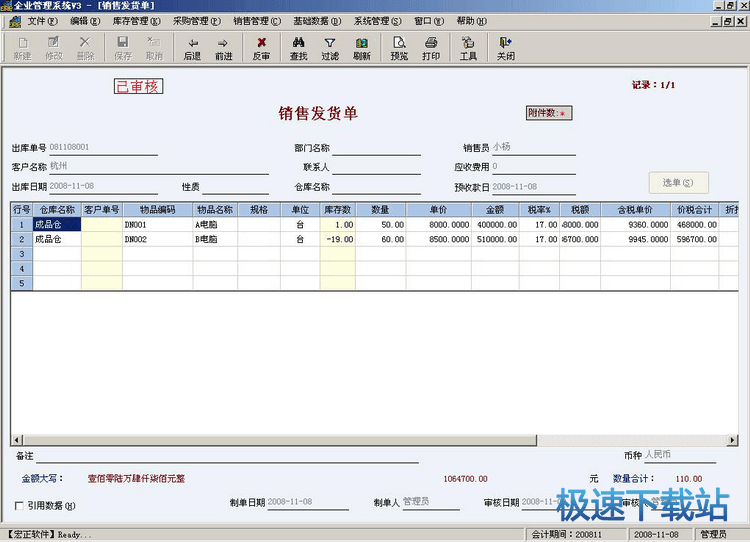This screenshot has width=750, height=542.
Task: Click the 销售员 field showing 小杨
Action: 534,147
